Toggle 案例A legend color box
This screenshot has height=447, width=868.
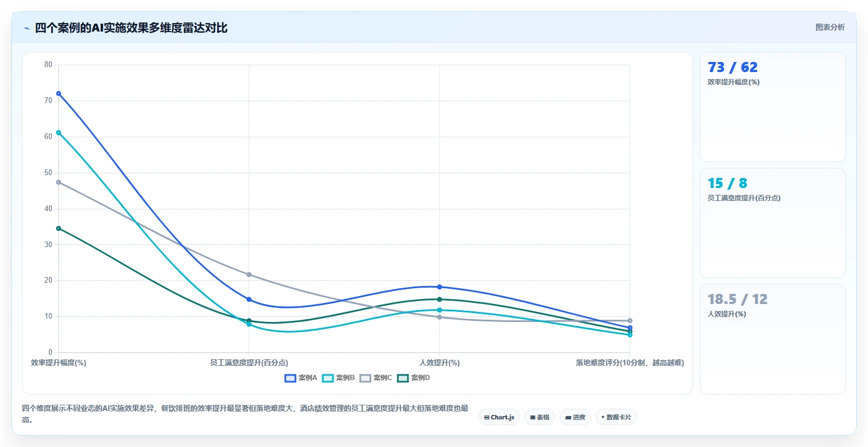pos(290,378)
